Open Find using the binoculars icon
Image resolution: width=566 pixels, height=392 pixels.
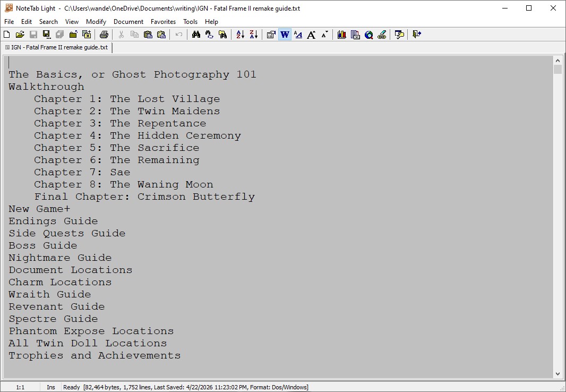196,35
